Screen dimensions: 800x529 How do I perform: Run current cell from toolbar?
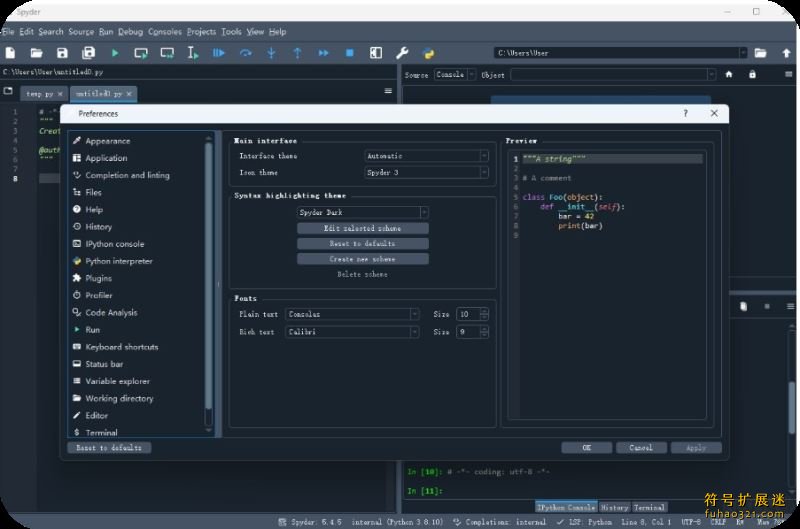(141, 53)
